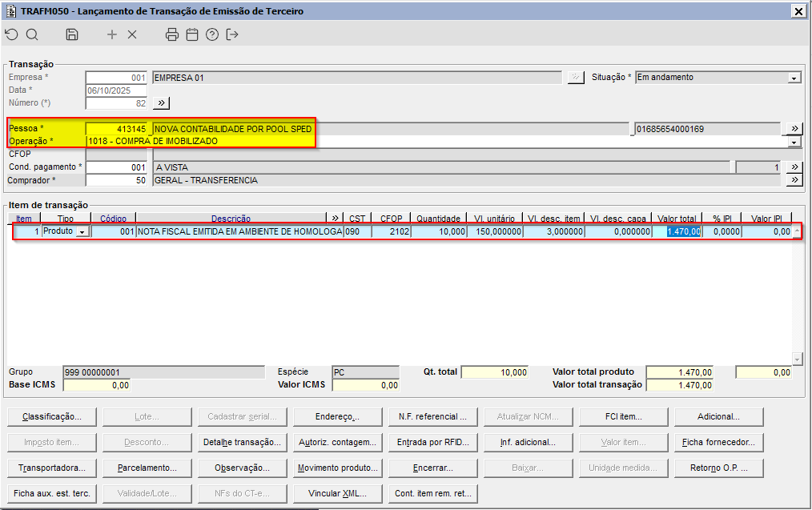The image size is (812, 510).
Task: Click the Item column header
Action: 24,219
